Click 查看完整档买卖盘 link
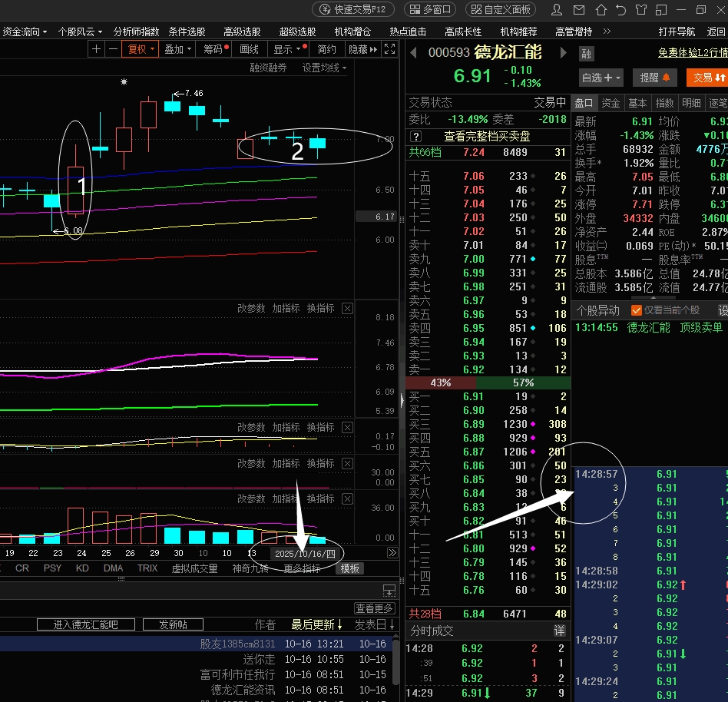Image resolution: width=728 pixels, height=702 pixels. coord(487,137)
